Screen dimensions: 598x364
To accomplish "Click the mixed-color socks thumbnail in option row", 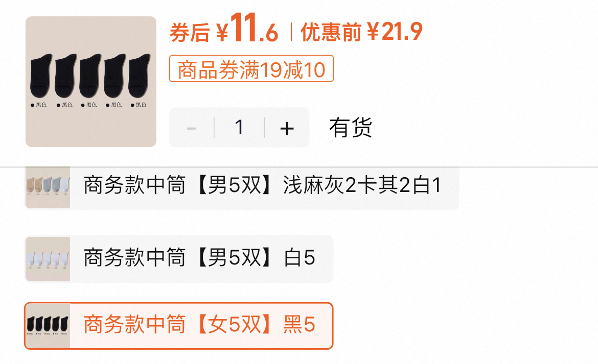I will coord(48,187).
